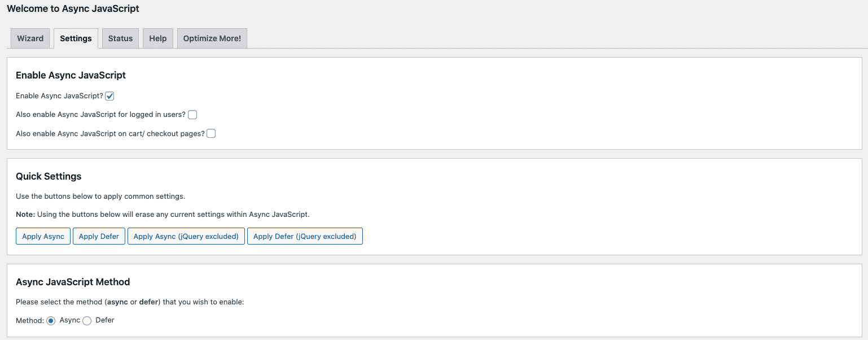This screenshot has height=340, width=868.
Task: Select the Async method radio button
Action: tap(50, 320)
